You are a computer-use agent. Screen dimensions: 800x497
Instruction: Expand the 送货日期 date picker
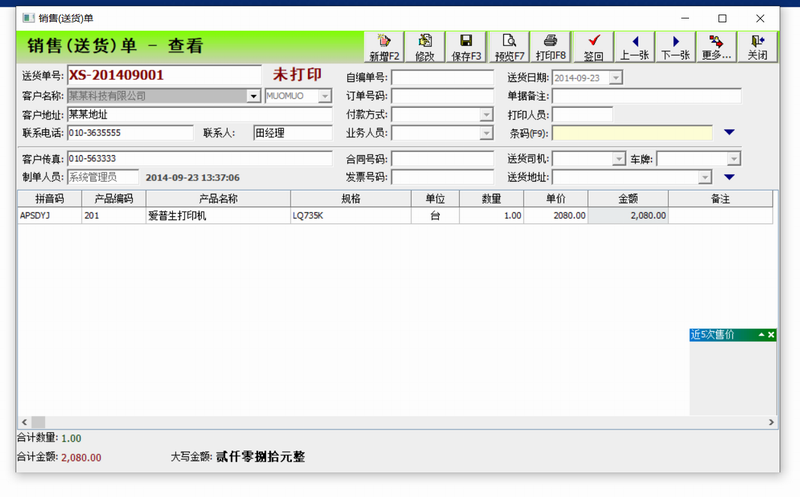[615, 77]
